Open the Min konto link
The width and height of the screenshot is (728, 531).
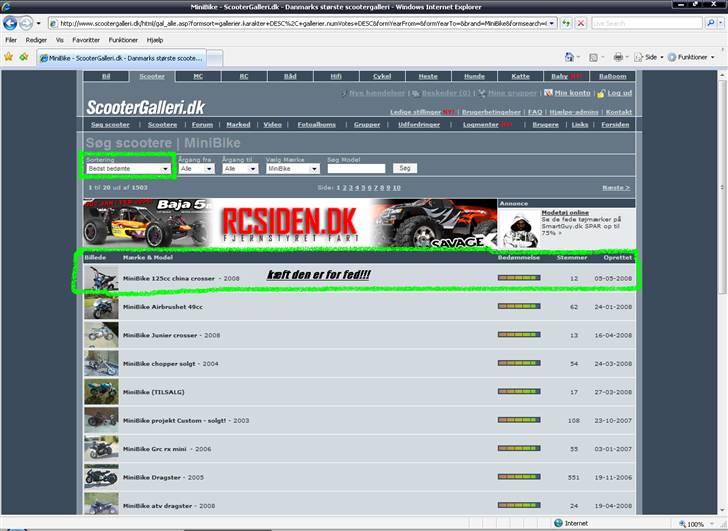[572, 93]
